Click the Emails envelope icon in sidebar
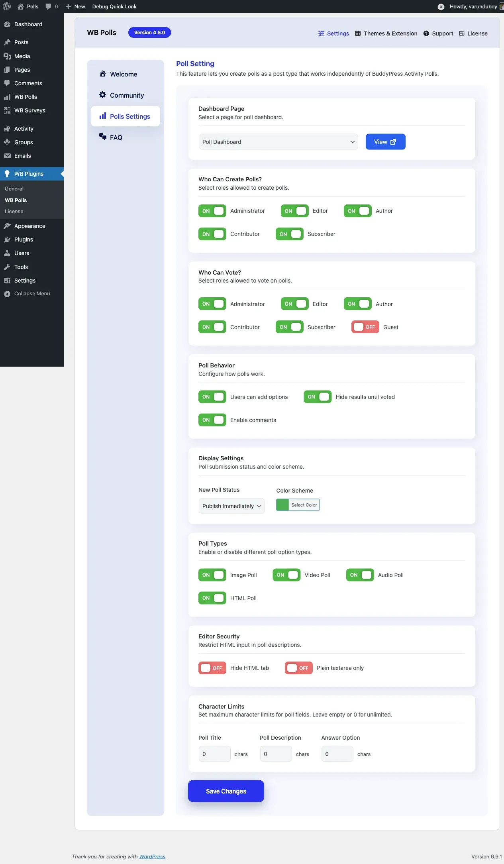 coord(7,156)
